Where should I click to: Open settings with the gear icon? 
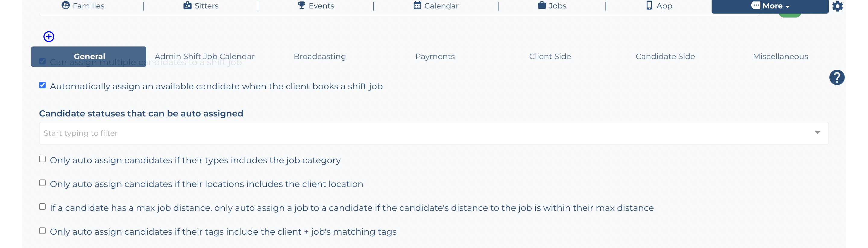pos(837,6)
